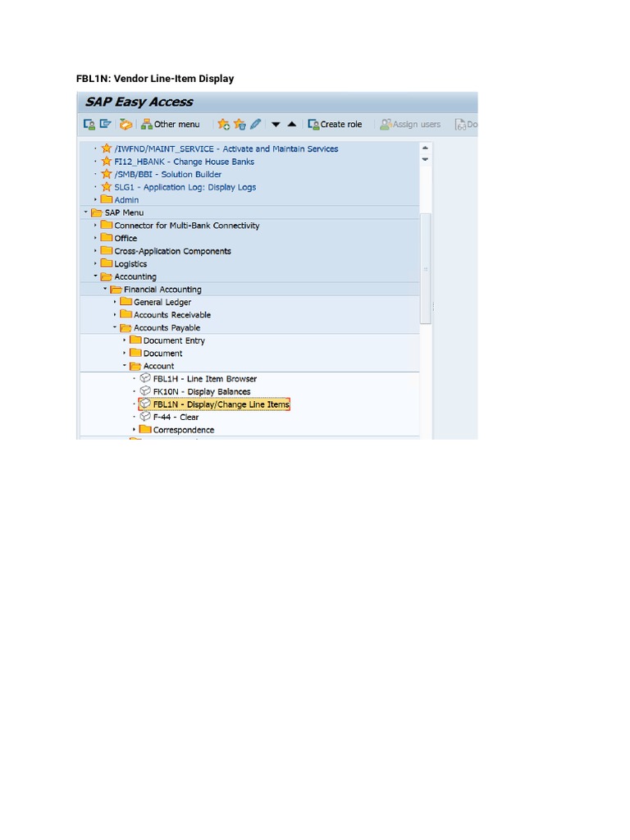The width and height of the screenshot is (630, 840).
Task: Click star icon beside /IWFND/MAINT_SERVICE favorite
Action: 107,148
